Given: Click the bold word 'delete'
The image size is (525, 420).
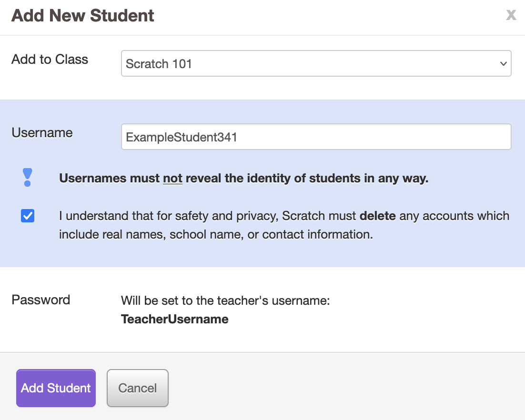Looking at the screenshot, I should click(x=377, y=216).
